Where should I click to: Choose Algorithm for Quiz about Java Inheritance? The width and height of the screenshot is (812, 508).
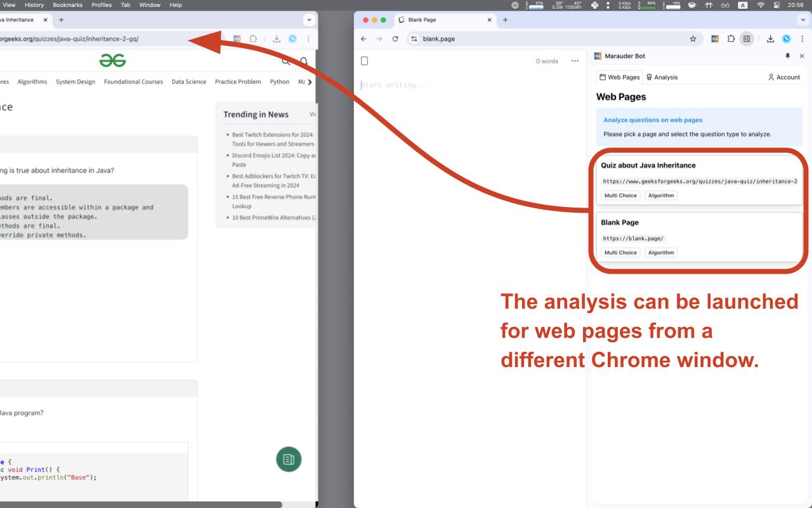coord(661,196)
